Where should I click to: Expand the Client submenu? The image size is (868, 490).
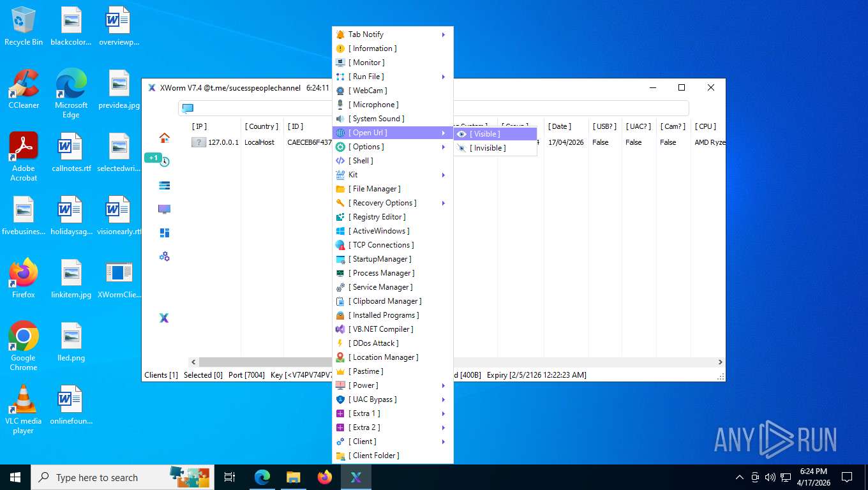[x=393, y=442]
